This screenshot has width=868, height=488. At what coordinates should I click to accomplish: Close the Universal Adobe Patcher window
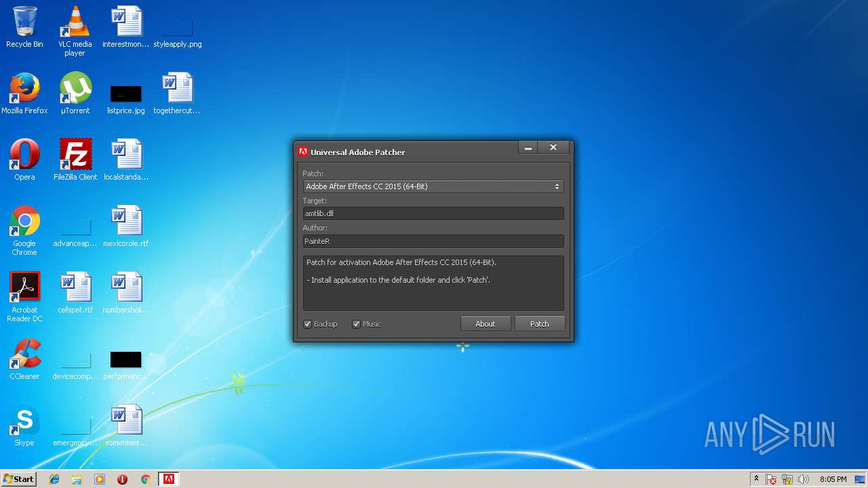click(x=553, y=148)
